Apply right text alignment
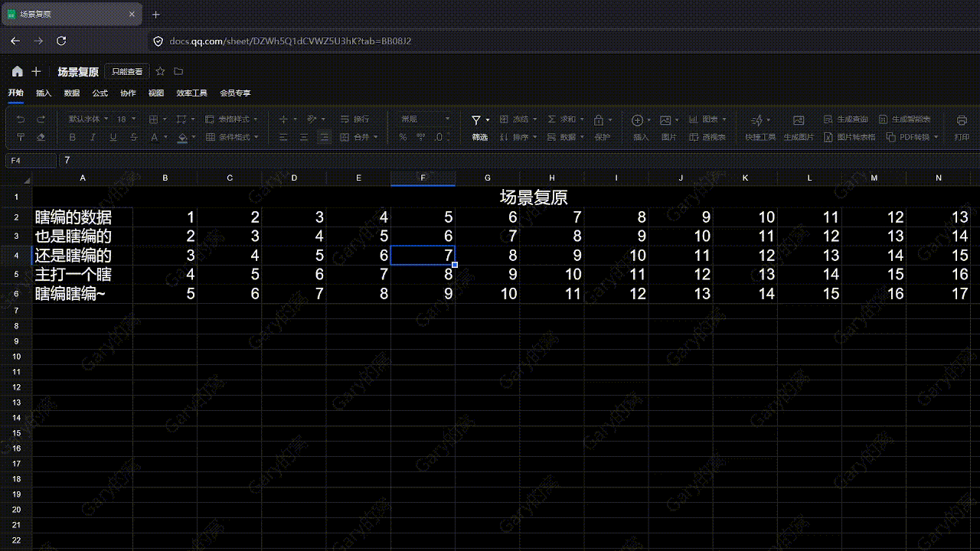 coord(324,138)
